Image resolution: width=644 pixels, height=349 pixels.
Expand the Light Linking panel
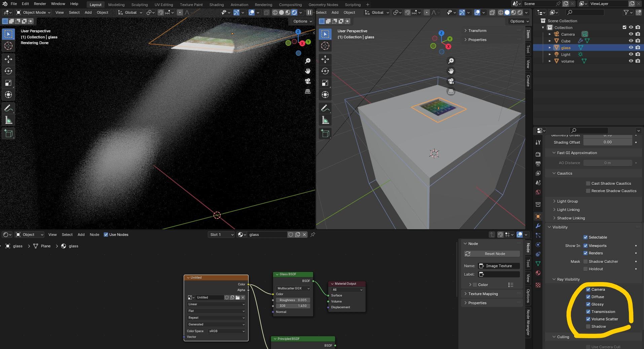pyautogui.click(x=568, y=210)
